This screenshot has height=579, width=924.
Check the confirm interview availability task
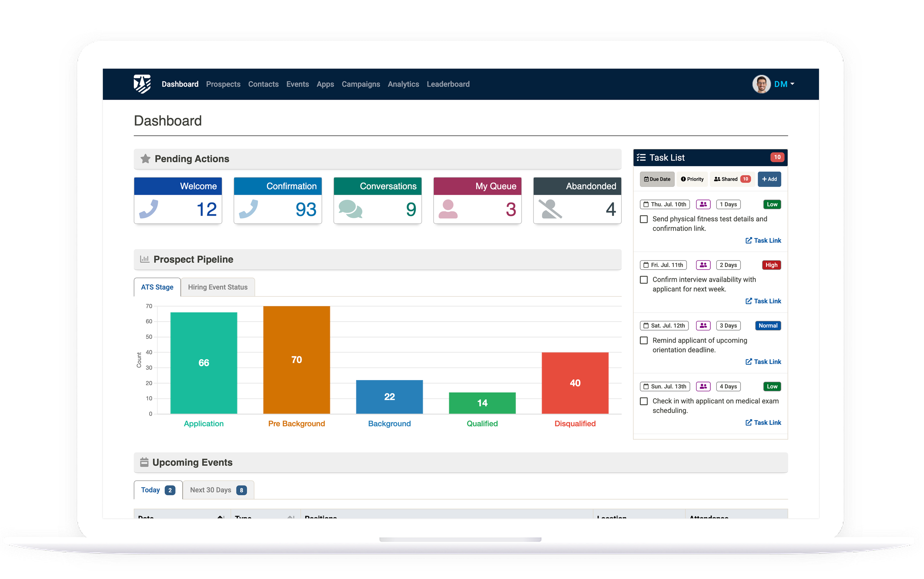[x=644, y=280]
